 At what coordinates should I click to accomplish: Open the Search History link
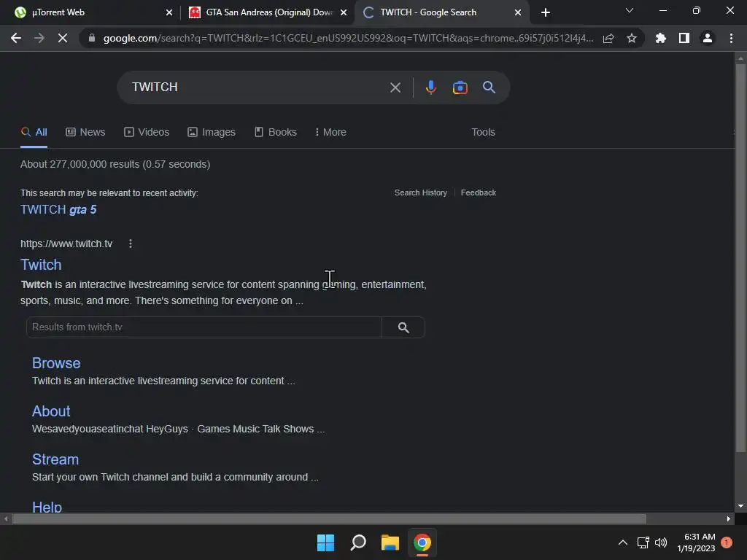(x=421, y=192)
